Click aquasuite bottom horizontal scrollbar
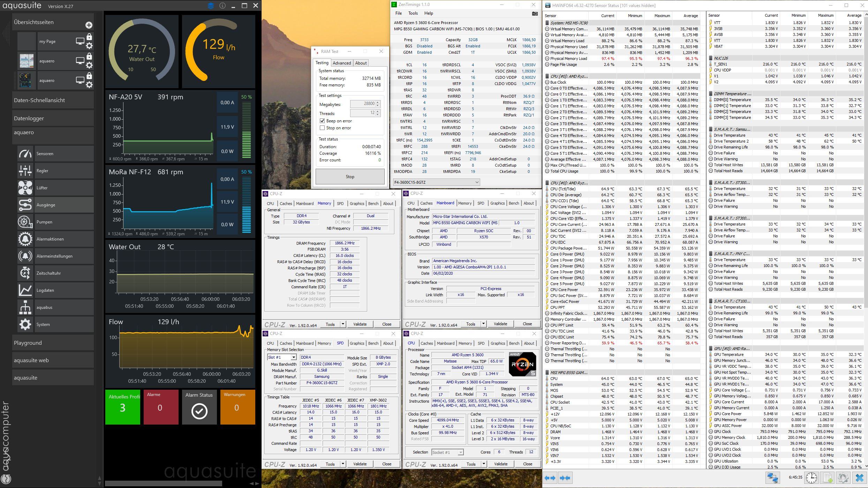Screen dimensions: 868x488 tap(164, 484)
